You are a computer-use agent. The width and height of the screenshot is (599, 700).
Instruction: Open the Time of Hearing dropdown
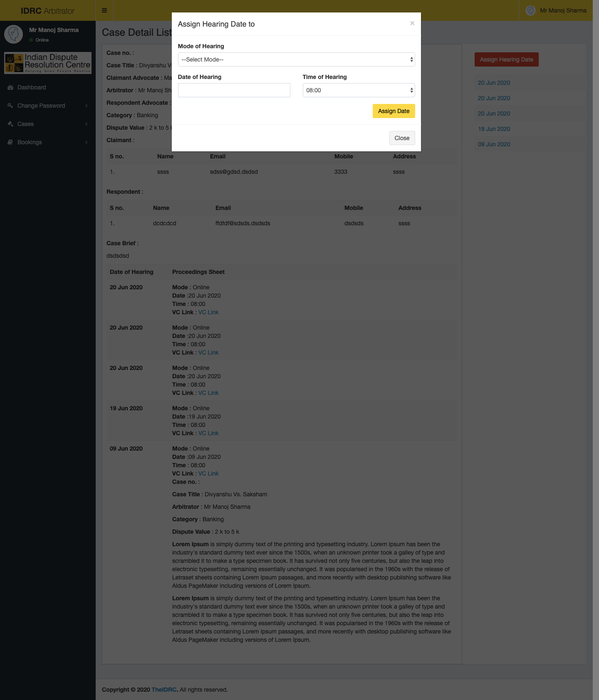pos(359,90)
